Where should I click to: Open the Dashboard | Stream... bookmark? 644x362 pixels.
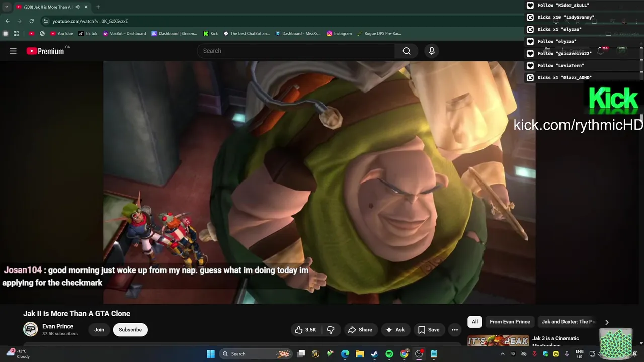pyautogui.click(x=174, y=34)
